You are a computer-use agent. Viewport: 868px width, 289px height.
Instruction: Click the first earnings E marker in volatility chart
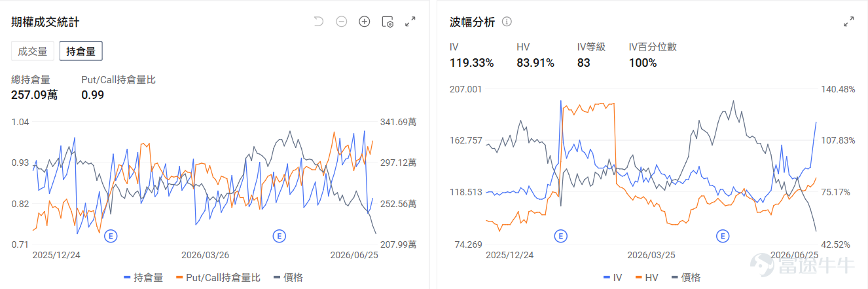pyautogui.click(x=560, y=235)
